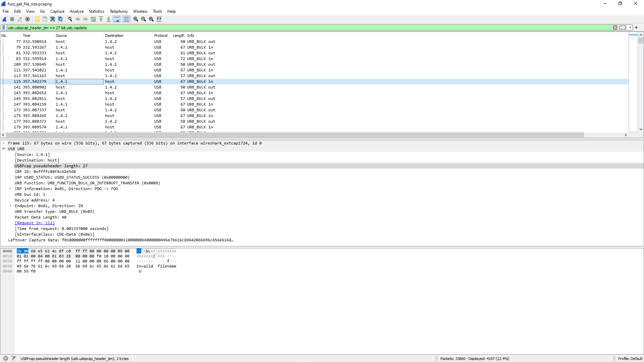Viewport: 644px width, 362px height.
Task: Sort by the Time column header
Action: coord(38,36)
